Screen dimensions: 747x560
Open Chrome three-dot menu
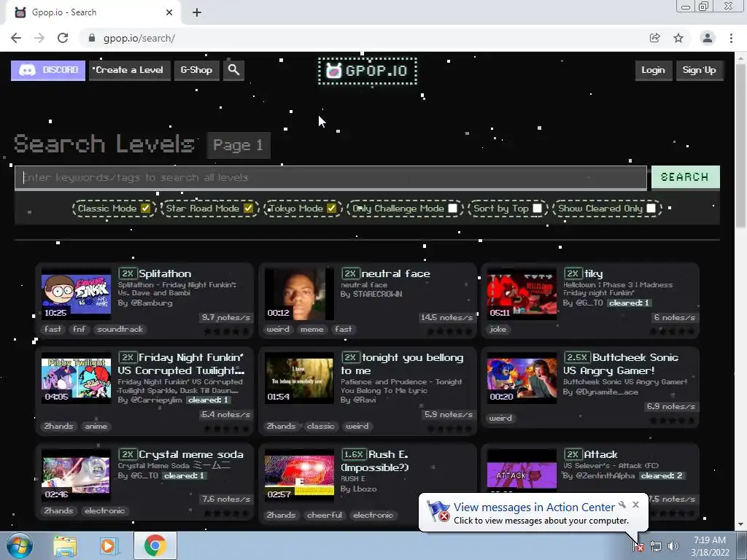coord(731,38)
